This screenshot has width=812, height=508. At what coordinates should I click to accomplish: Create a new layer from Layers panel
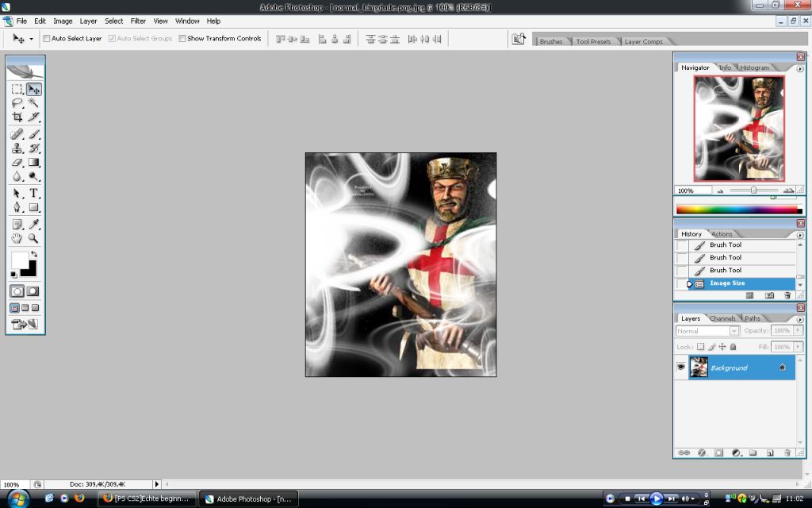[770, 452]
